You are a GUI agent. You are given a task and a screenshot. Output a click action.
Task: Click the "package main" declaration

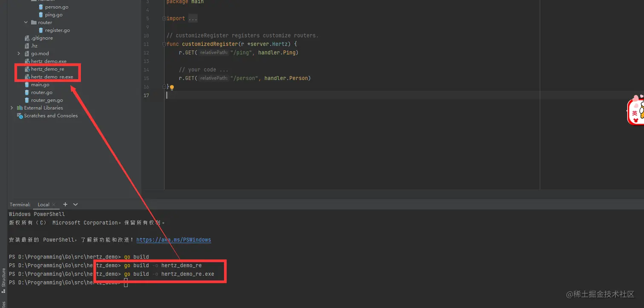click(185, 2)
